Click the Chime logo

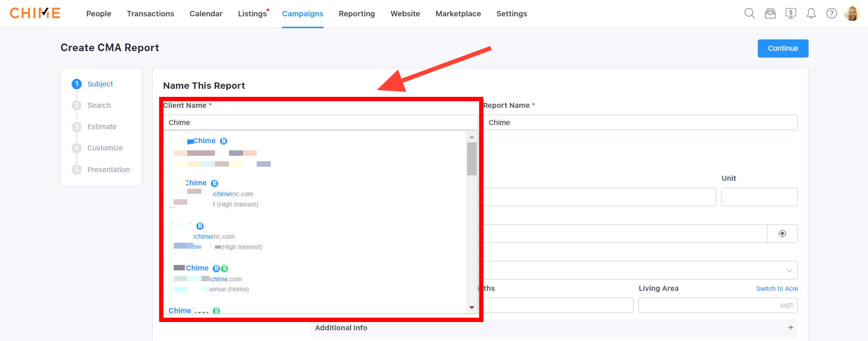(35, 14)
